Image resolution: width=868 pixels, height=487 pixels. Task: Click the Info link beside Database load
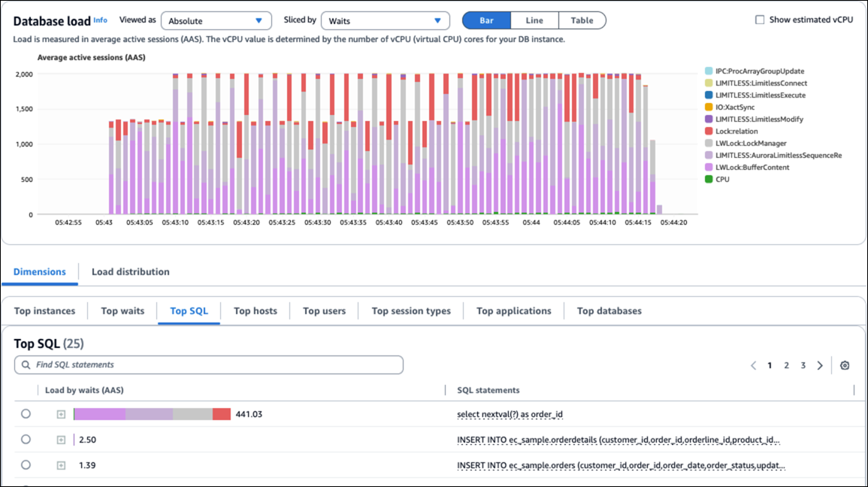coord(100,20)
